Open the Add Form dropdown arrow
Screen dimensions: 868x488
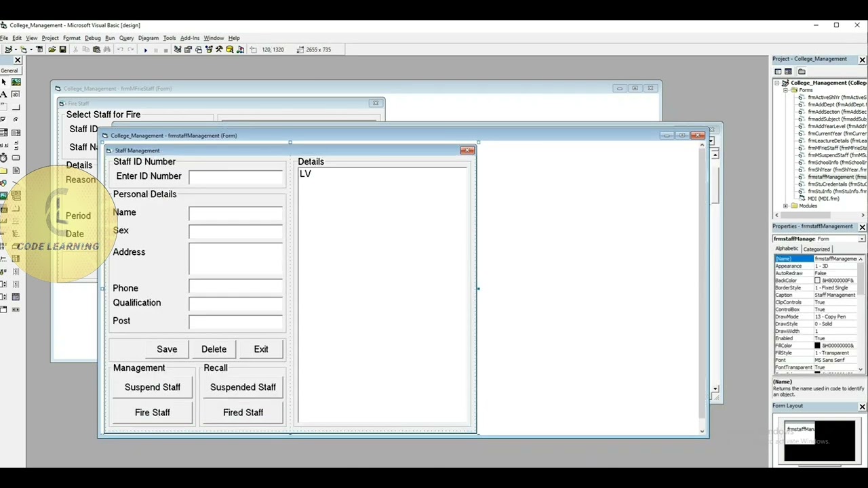tap(31, 49)
